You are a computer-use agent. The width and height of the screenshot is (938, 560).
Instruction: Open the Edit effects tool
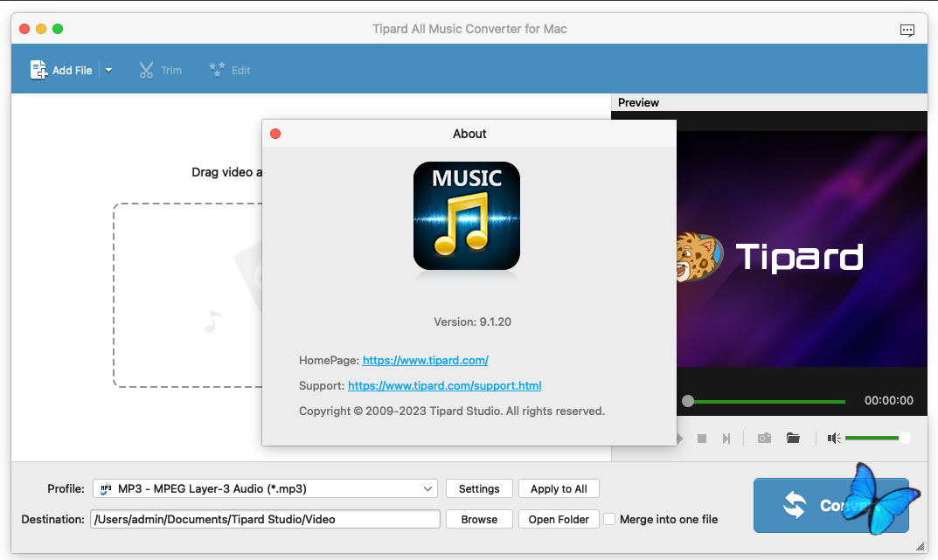pos(230,70)
